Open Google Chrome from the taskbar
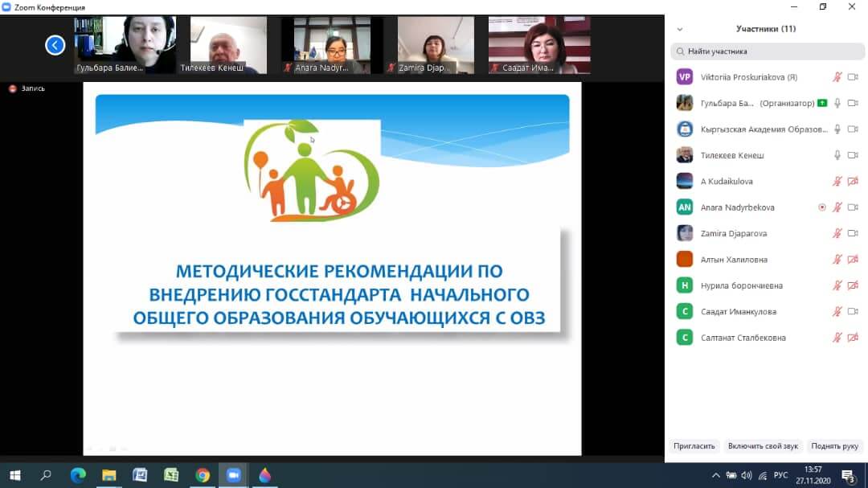868x488 pixels. pyautogui.click(x=203, y=476)
